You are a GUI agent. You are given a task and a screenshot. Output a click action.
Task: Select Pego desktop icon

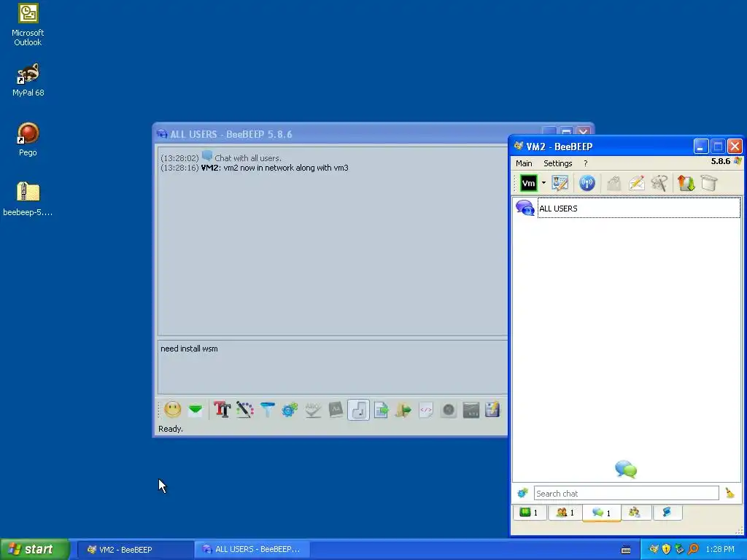tap(28, 139)
